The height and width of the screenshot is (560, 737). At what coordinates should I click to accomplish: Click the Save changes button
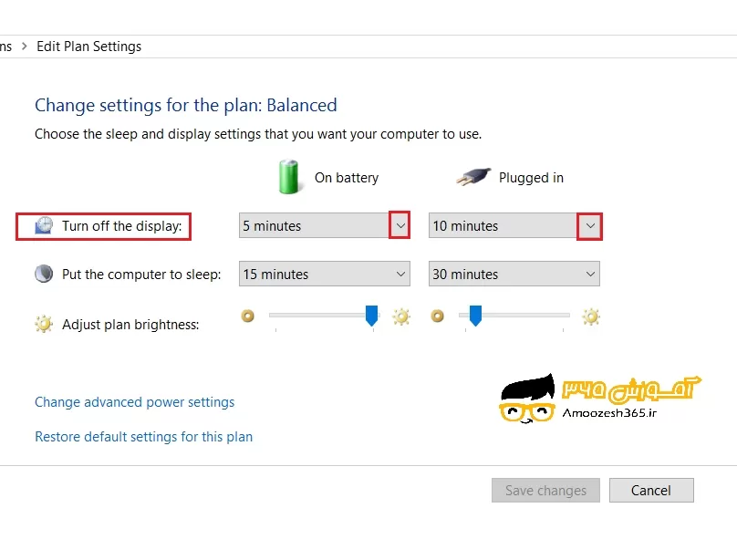545,490
